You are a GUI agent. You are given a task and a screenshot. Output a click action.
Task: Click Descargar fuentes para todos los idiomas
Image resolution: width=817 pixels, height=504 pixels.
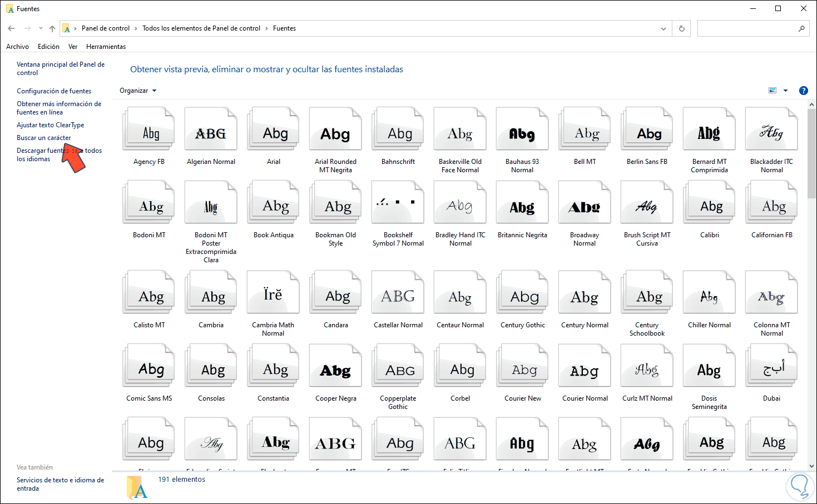59,154
